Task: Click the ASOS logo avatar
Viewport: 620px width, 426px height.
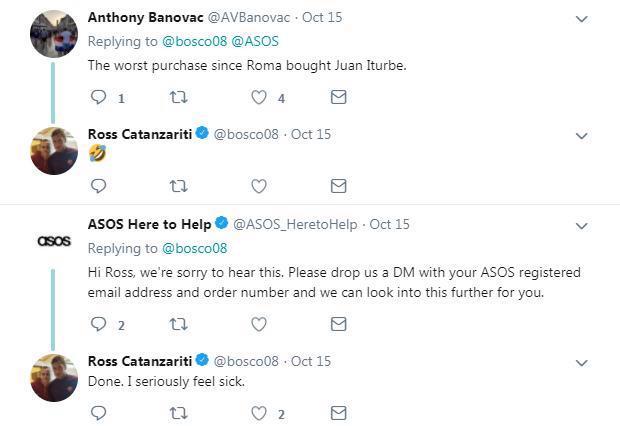Action: point(54,241)
